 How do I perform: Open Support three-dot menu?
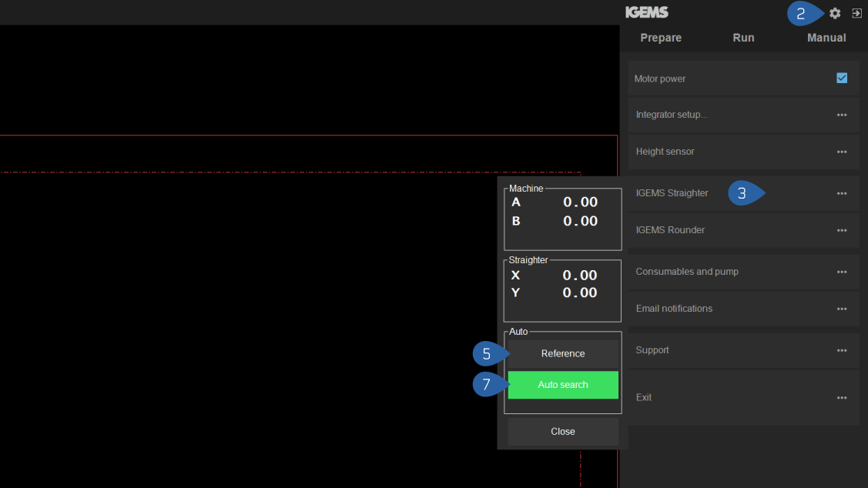(841, 350)
